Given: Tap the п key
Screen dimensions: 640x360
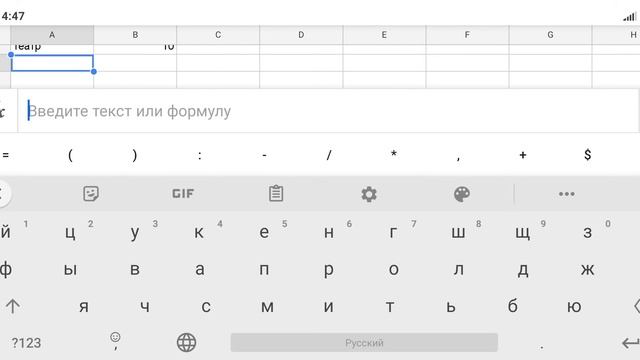Looking at the screenshot, I should coord(264,269).
